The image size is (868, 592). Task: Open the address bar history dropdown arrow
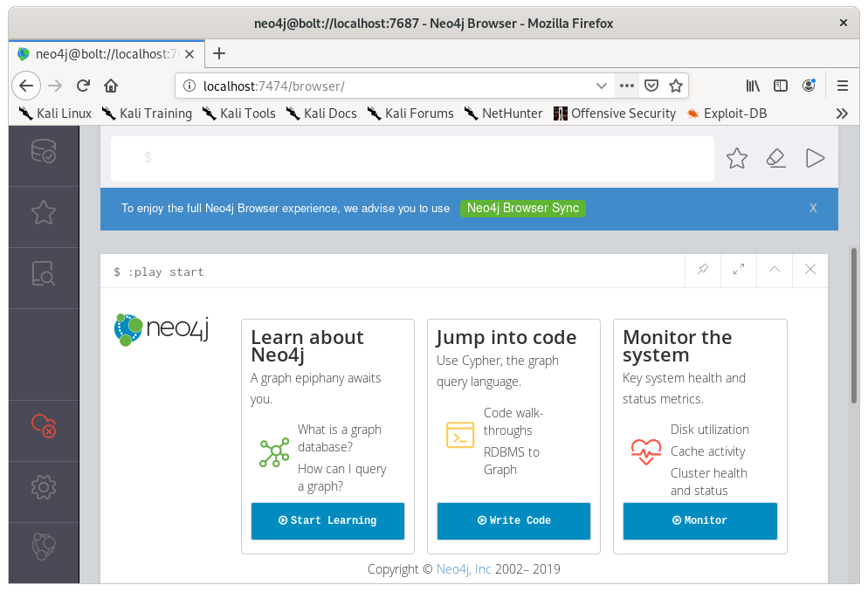(601, 86)
